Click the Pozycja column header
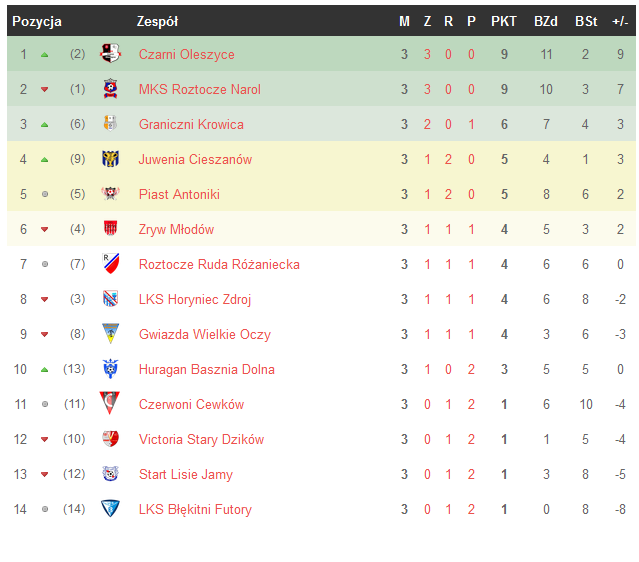Screen dimensions: 639x562 [37, 21]
